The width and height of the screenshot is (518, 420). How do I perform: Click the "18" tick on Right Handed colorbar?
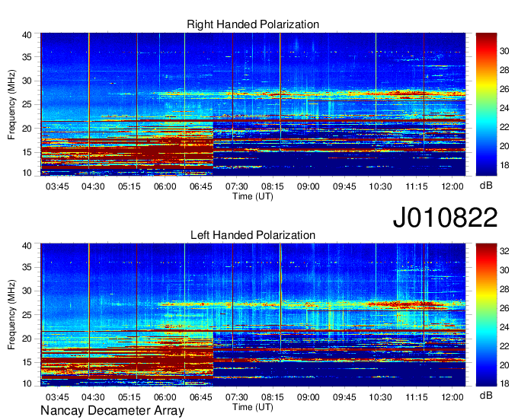[504, 165]
